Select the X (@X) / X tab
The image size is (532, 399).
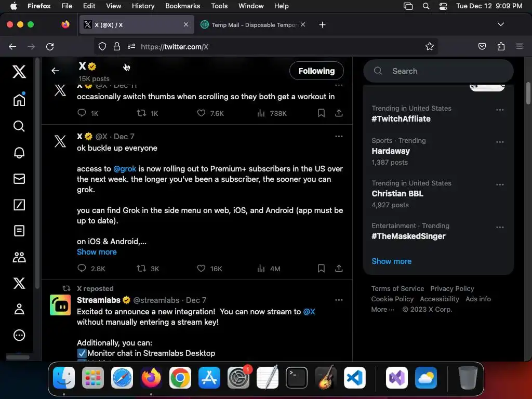pos(137,25)
